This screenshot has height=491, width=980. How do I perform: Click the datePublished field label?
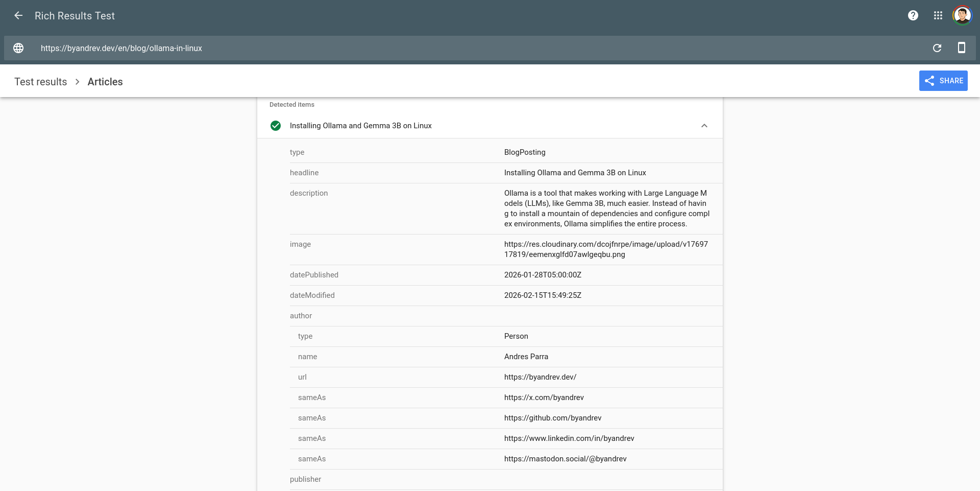coord(314,275)
